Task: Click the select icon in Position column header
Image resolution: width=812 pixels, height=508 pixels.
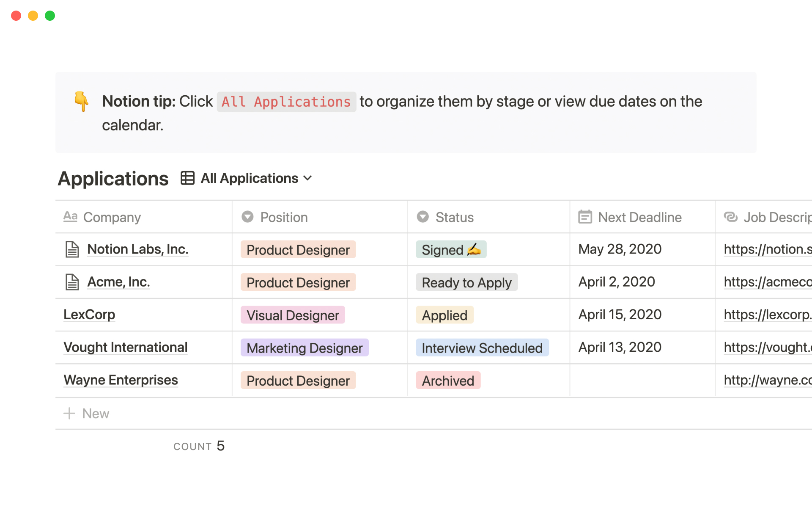Action: [x=247, y=217]
